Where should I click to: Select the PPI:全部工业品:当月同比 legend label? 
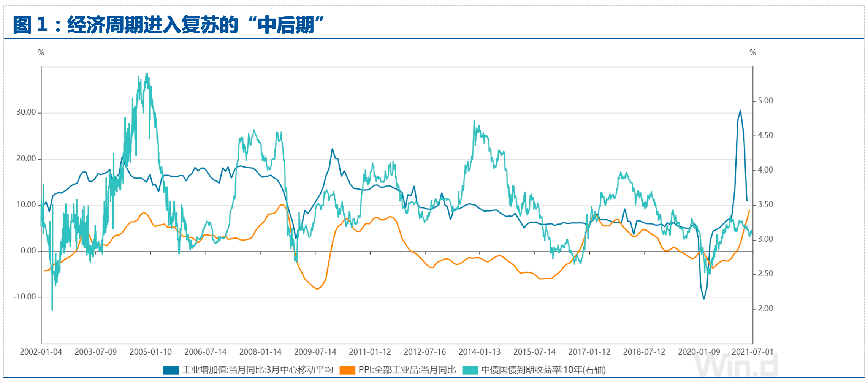click(x=407, y=370)
